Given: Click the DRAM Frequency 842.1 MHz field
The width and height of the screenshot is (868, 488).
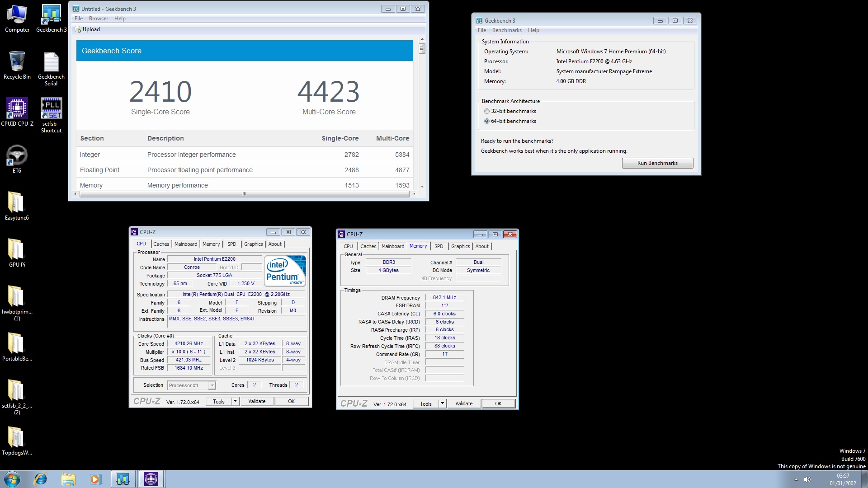Looking at the screenshot, I should (444, 297).
